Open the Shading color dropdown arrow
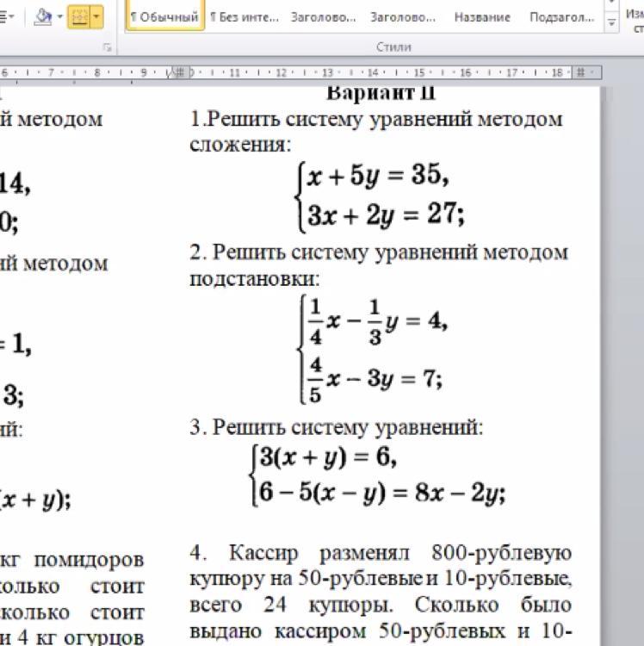 [x=59, y=17]
